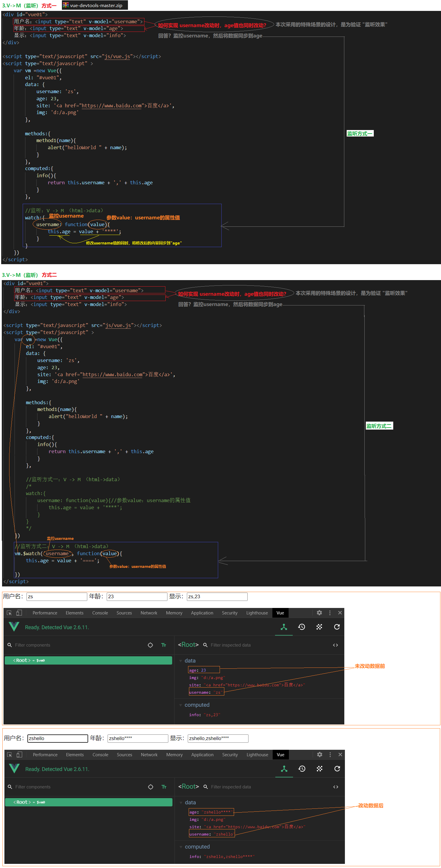Click inspect element cursor icon in upper devtools

[x=9, y=613]
